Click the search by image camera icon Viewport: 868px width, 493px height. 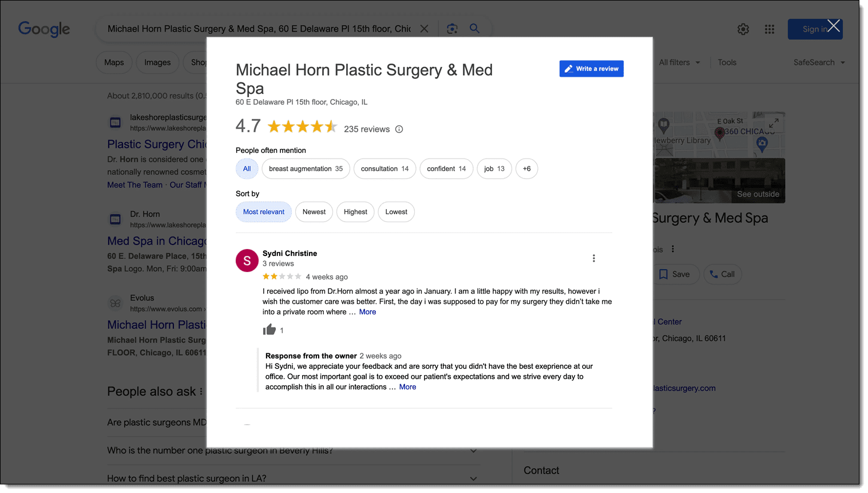(x=452, y=28)
